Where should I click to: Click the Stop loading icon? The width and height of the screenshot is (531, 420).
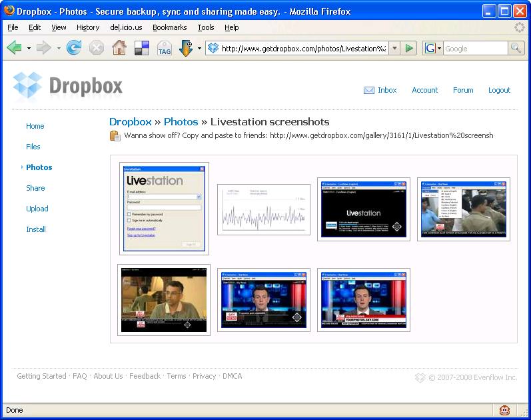(x=97, y=48)
